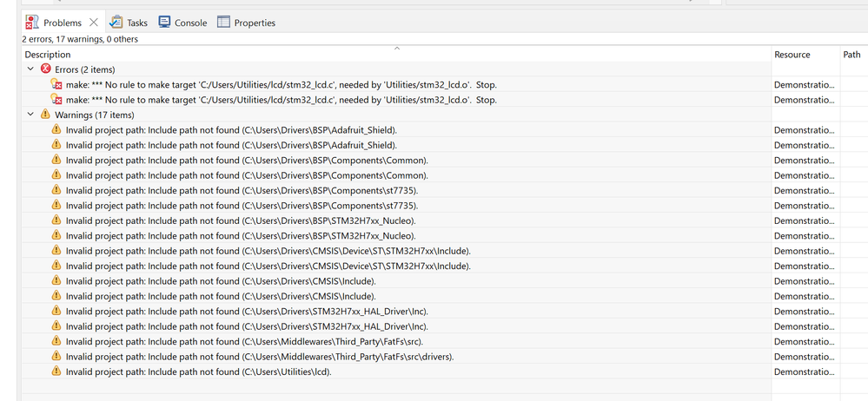Click the Resource cell of the FatFs\src\drivers row
Screen dimensions: 868x401
pyautogui.click(x=805, y=357)
